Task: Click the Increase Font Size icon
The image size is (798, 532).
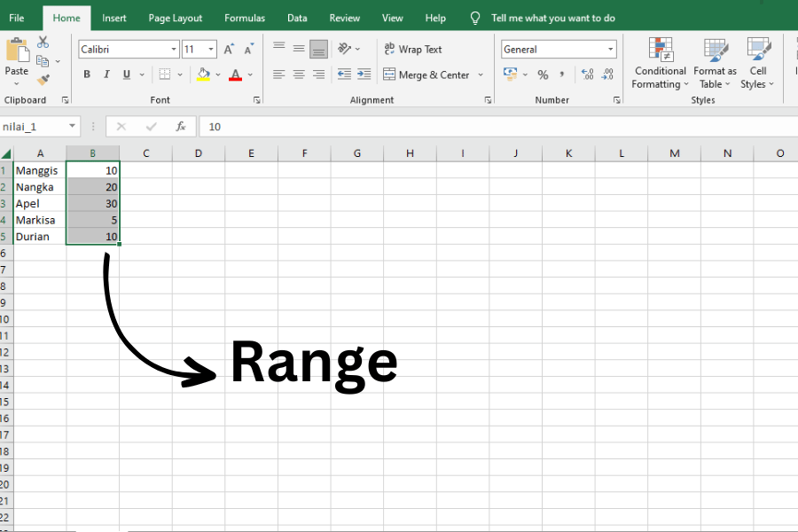Action: pos(228,49)
